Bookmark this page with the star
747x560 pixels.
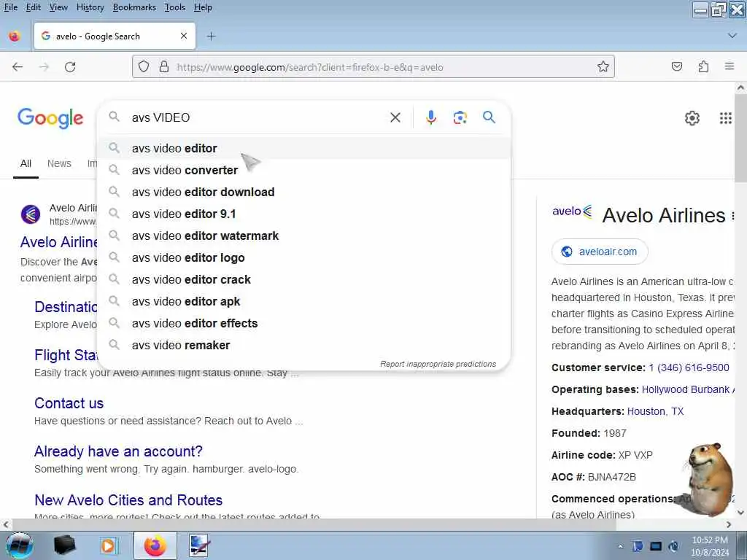pyautogui.click(x=603, y=66)
